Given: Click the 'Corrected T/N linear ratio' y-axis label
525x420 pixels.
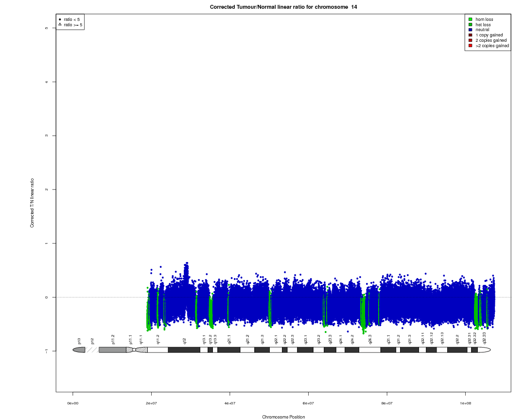Looking at the screenshot, I should pos(32,203).
